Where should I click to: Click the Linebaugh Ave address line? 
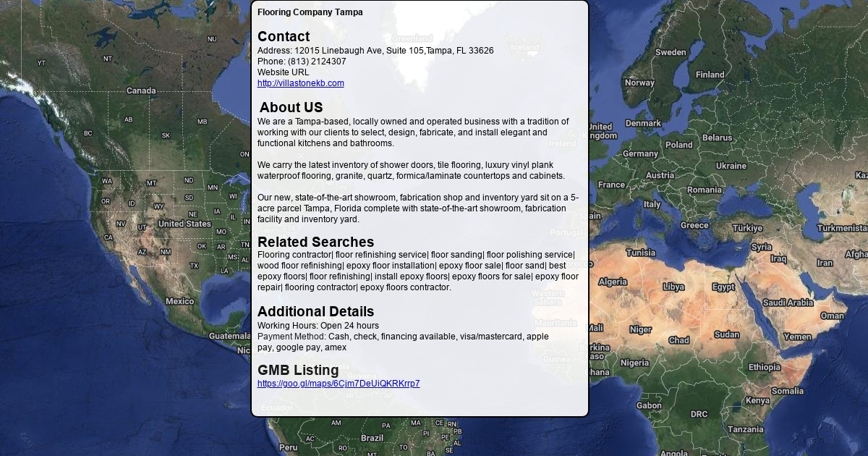[x=375, y=51]
